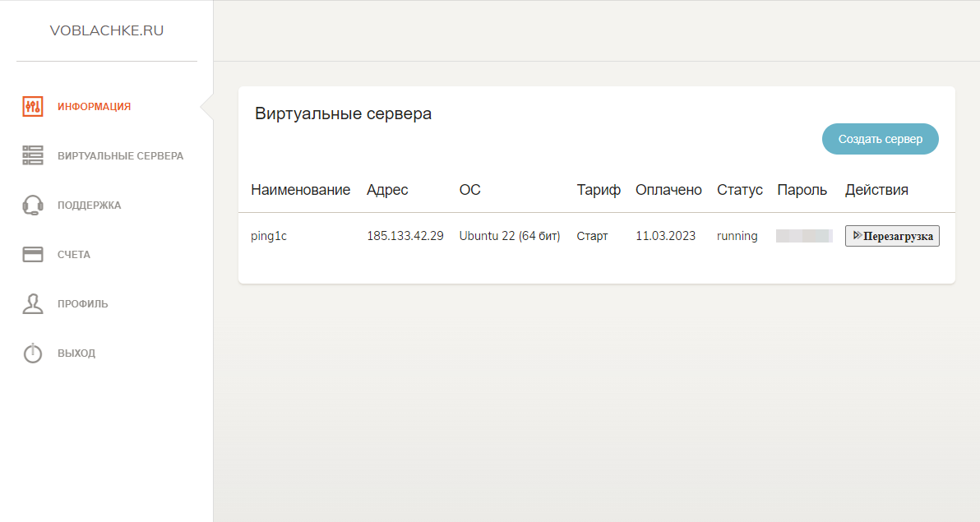The width and height of the screenshot is (980, 522).
Task: Click the IP address 185.133.42.29
Action: (405, 235)
